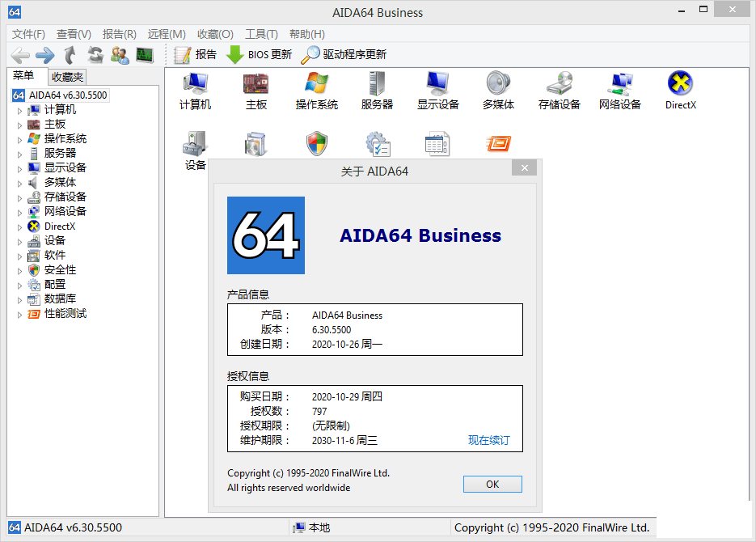Click the 本地 status bar entry
Image resolution: width=756 pixels, height=542 pixels.
pyautogui.click(x=312, y=527)
